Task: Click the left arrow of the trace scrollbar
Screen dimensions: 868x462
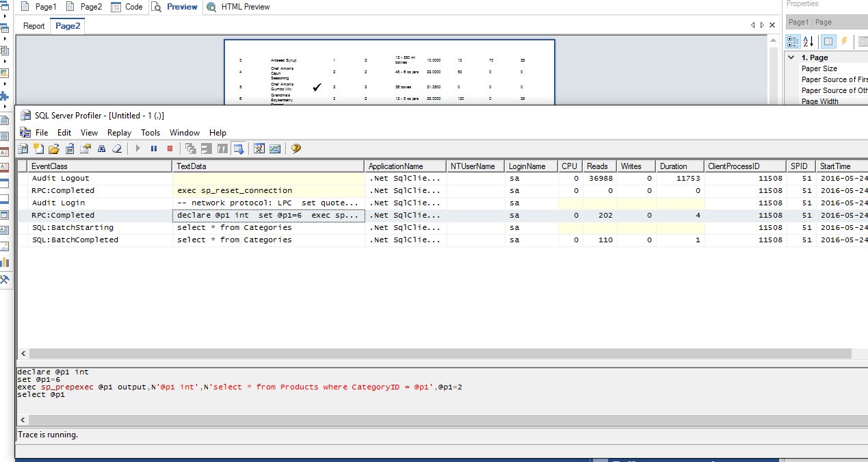Action: tap(24, 354)
